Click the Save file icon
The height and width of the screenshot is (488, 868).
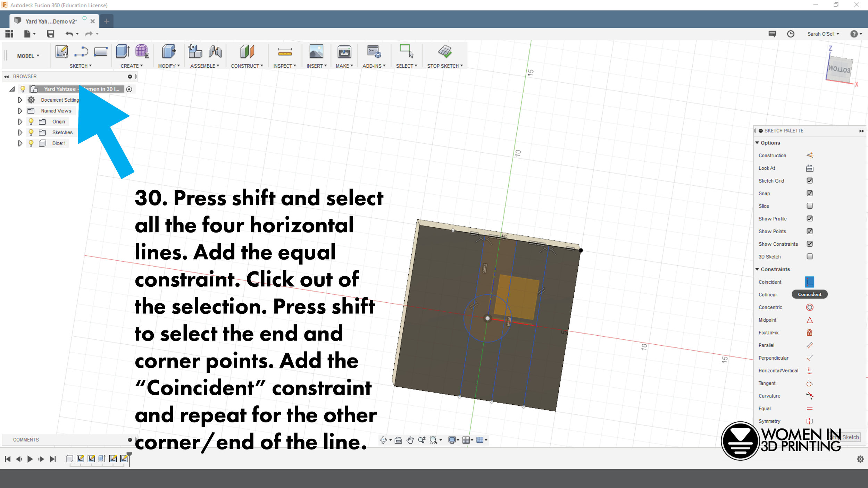(51, 34)
